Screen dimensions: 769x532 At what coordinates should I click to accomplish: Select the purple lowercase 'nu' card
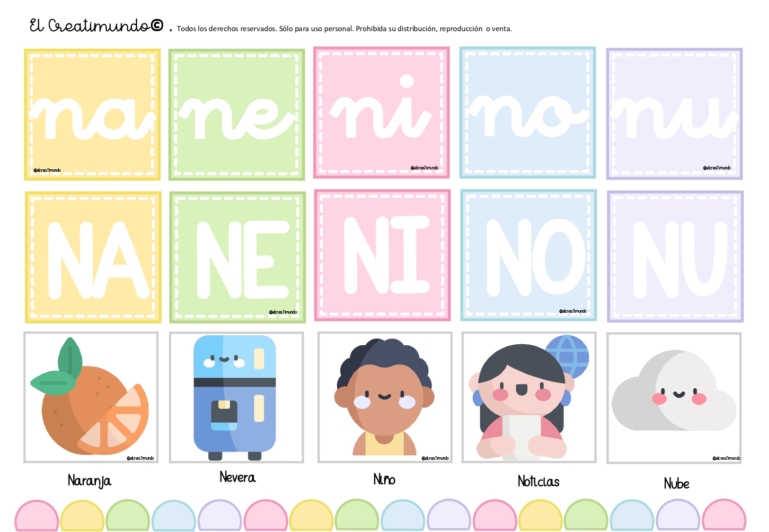pos(674,114)
